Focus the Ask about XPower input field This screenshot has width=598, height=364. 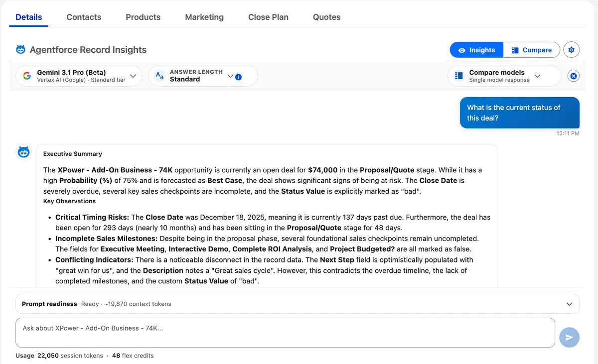coord(285,333)
